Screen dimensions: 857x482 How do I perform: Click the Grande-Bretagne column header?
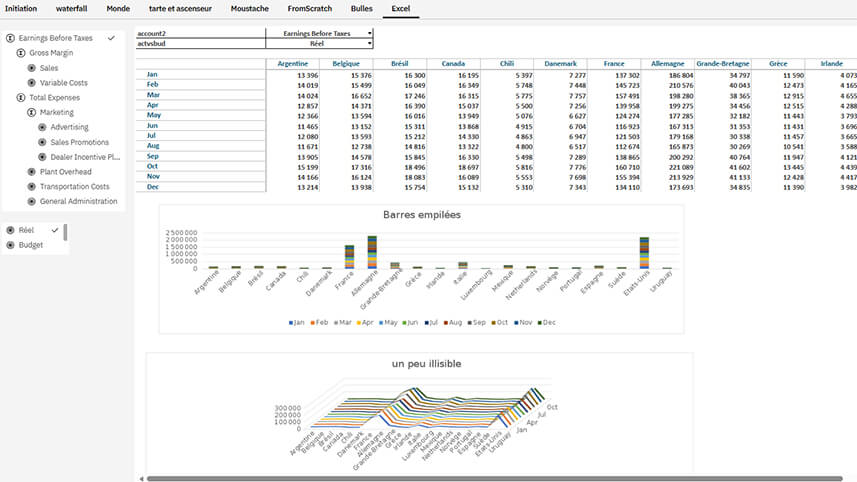coord(723,64)
